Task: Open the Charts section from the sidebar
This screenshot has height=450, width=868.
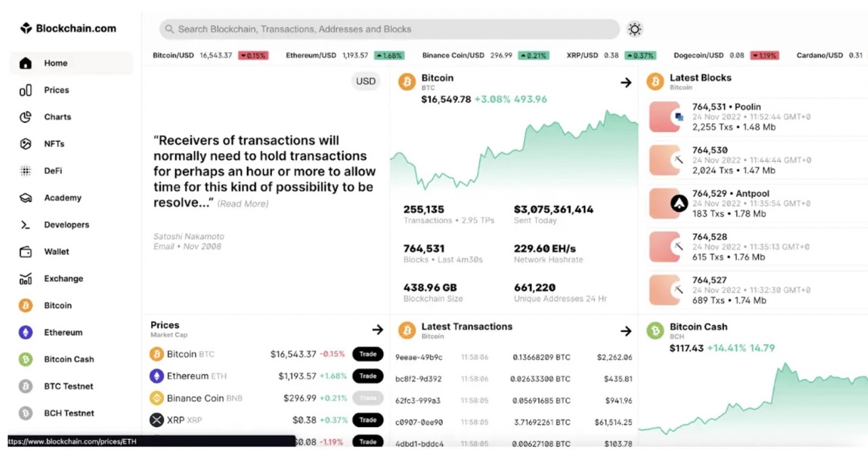Action: coord(24,117)
